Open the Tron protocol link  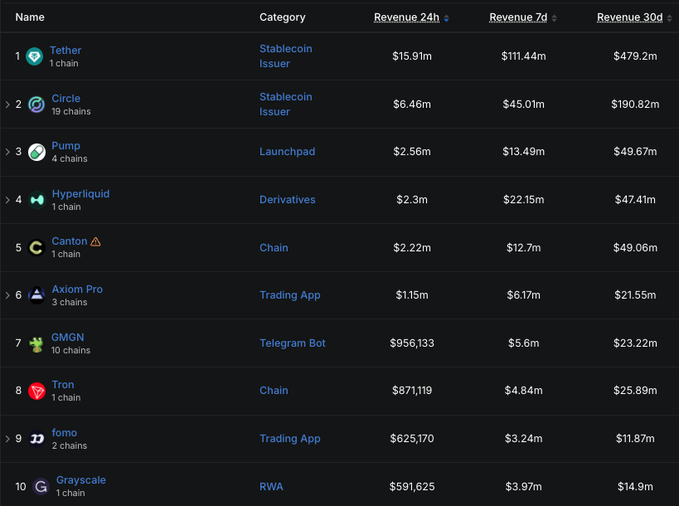tap(63, 385)
